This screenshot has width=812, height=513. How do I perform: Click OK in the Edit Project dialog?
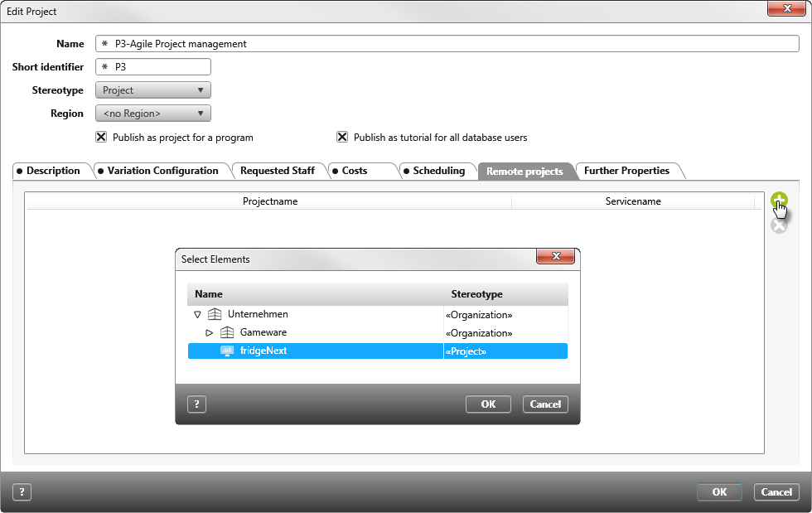pos(719,491)
